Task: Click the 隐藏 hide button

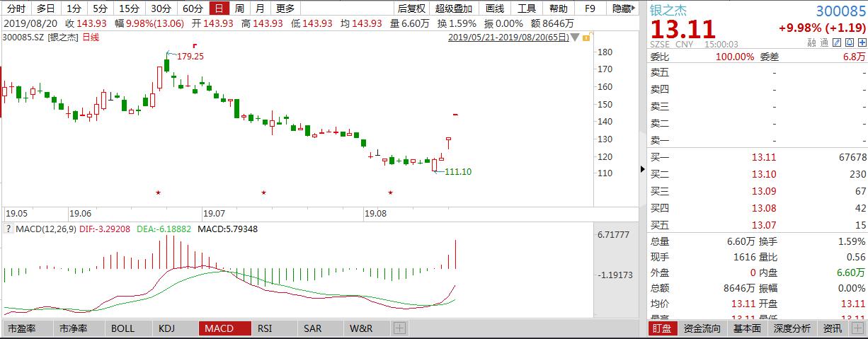Action: [620, 8]
